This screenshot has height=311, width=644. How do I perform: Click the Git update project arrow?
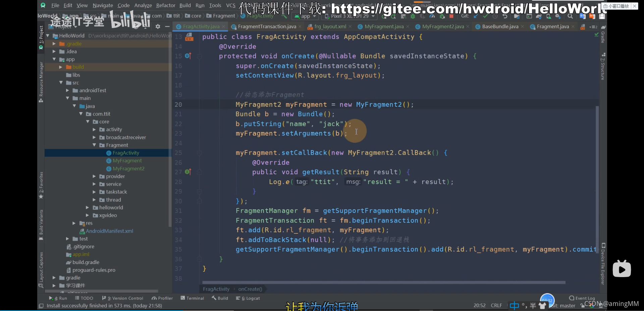click(x=476, y=16)
